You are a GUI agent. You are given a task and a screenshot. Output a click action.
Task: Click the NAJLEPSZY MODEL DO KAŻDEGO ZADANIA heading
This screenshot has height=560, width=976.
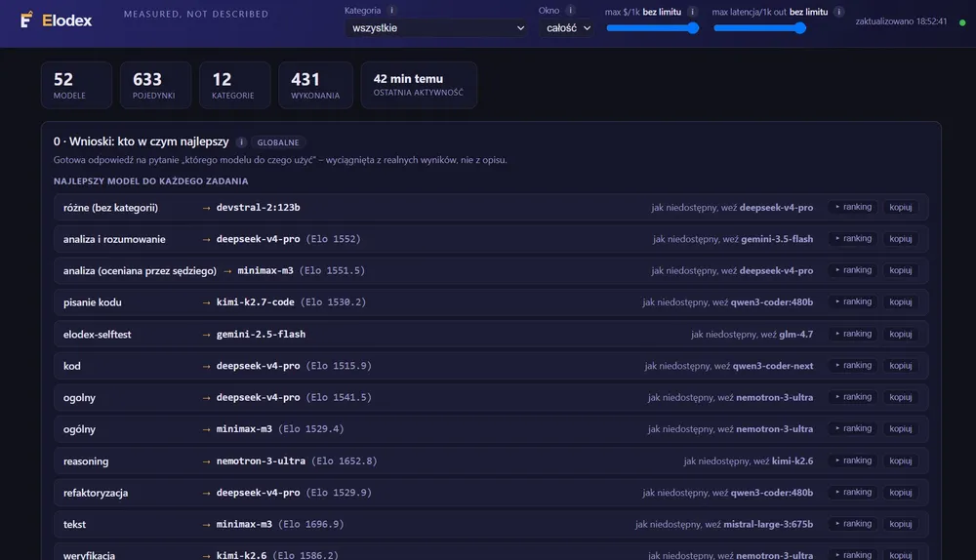[x=150, y=181]
